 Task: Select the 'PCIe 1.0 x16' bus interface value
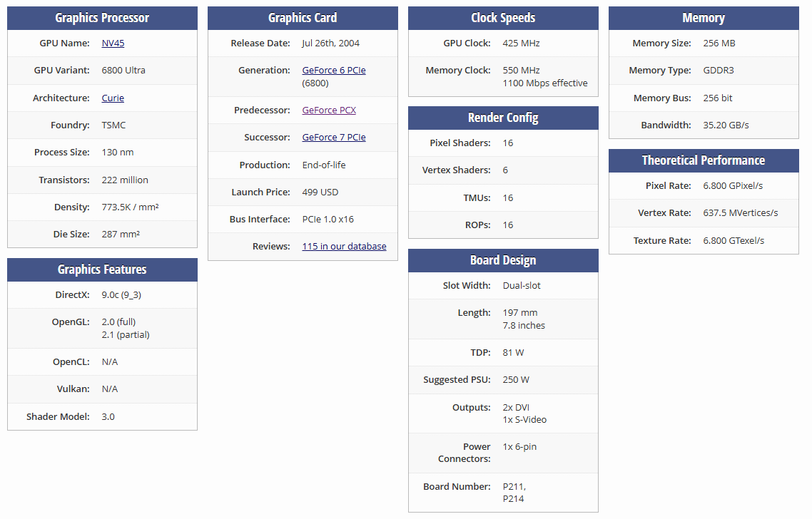coord(328,220)
